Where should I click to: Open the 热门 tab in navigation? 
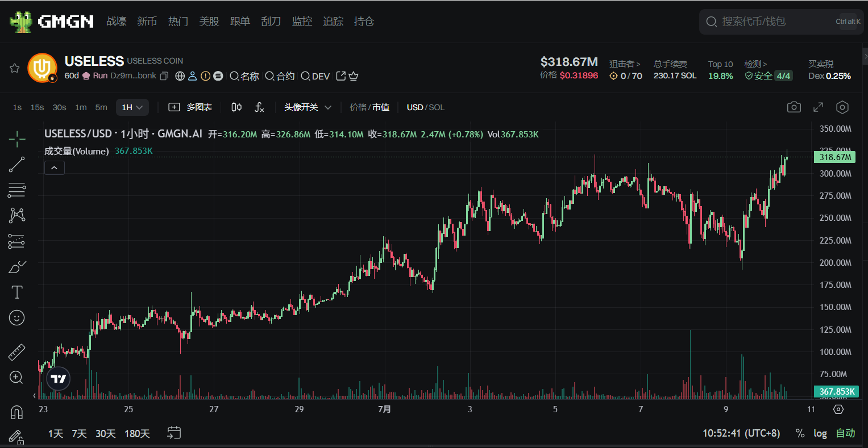point(178,22)
